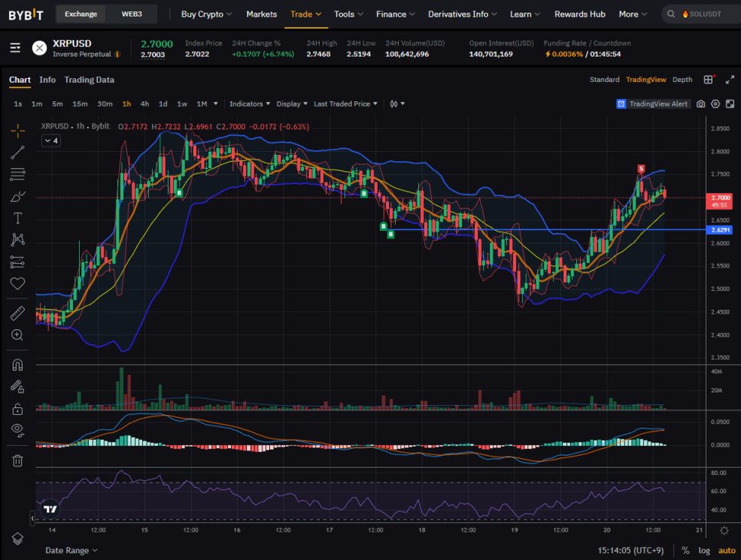Open the chart layout grid icon
This screenshot has width=741, height=560.
pyautogui.click(x=708, y=80)
